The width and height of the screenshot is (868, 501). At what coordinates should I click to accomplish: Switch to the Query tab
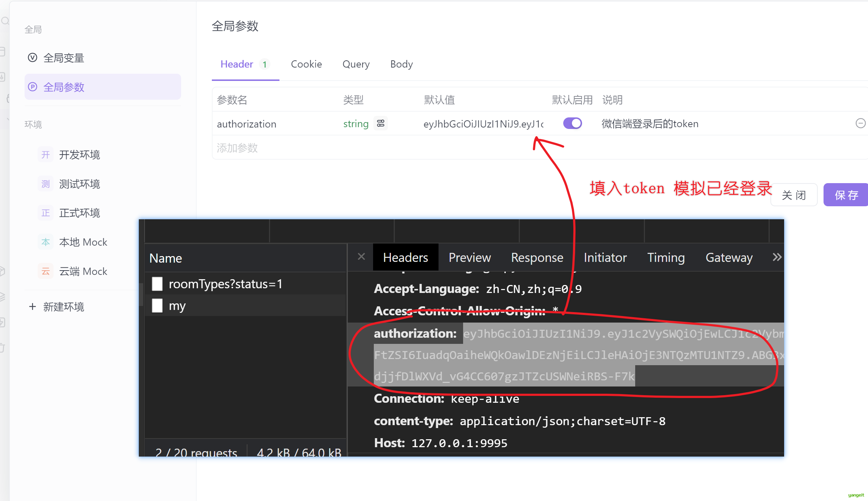(356, 64)
